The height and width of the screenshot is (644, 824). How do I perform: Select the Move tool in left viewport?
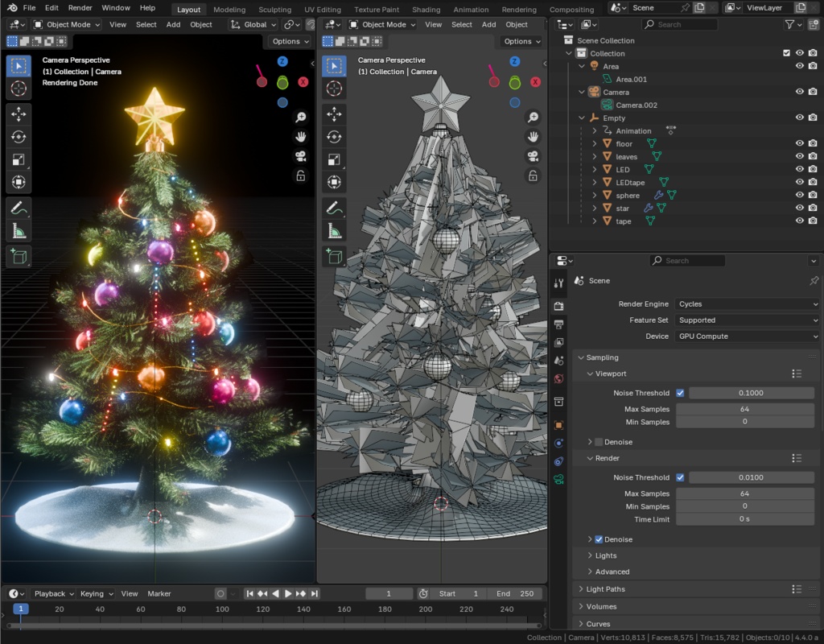pyautogui.click(x=19, y=114)
